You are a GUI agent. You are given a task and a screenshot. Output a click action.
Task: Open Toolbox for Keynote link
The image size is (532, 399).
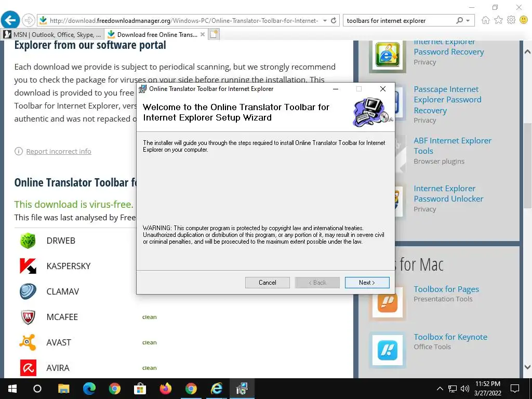click(x=450, y=337)
